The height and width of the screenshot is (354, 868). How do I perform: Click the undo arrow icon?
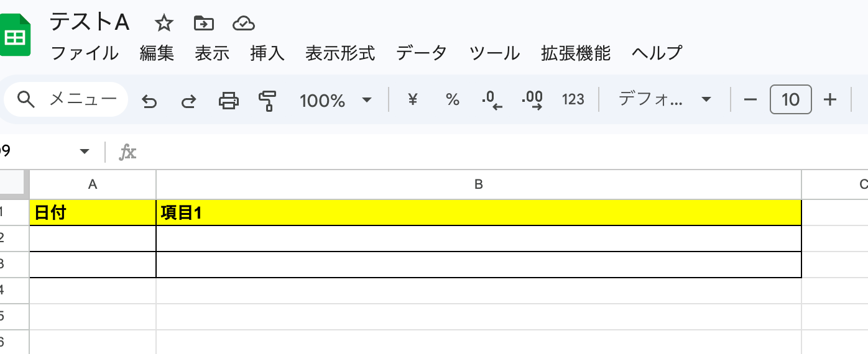click(149, 100)
